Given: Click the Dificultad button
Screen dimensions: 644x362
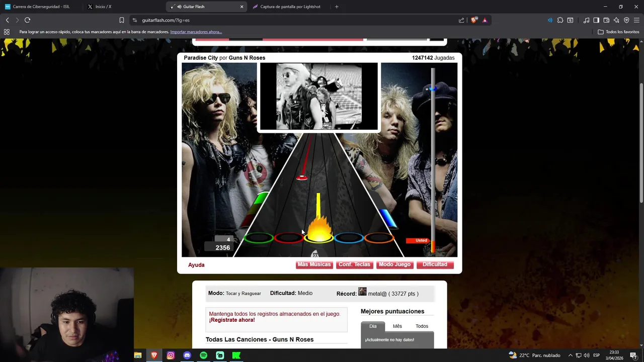Looking at the screenshot, I should tap(435, 264).
